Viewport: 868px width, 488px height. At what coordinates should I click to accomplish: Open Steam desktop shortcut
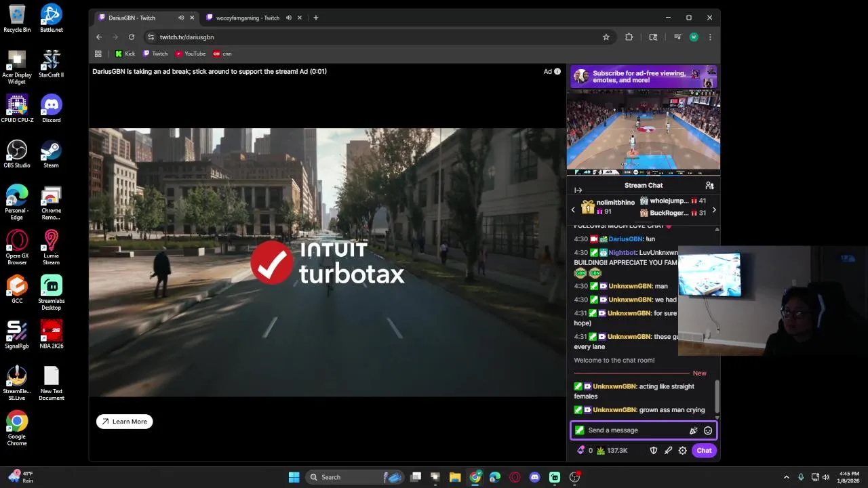51,154
